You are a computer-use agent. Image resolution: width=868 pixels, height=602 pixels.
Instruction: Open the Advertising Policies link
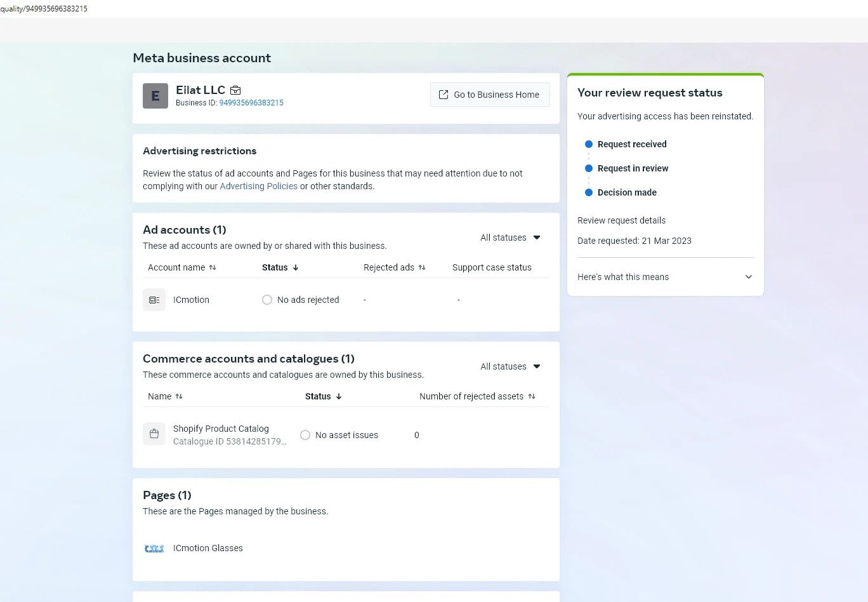click(258, 186)
